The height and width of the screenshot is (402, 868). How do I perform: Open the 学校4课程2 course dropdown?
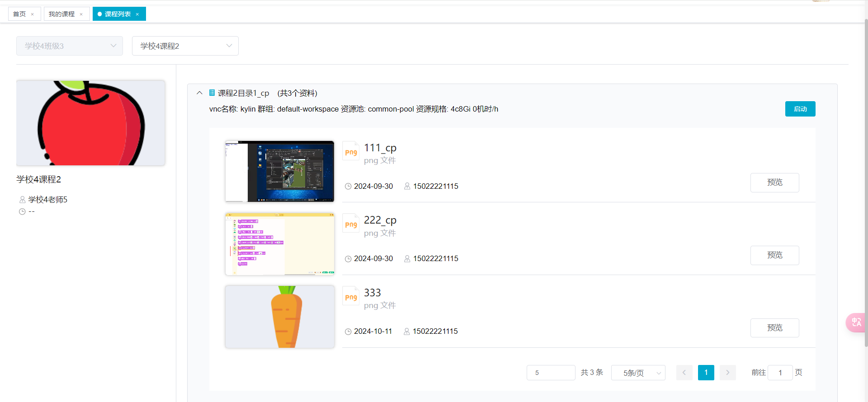point(185,46)
